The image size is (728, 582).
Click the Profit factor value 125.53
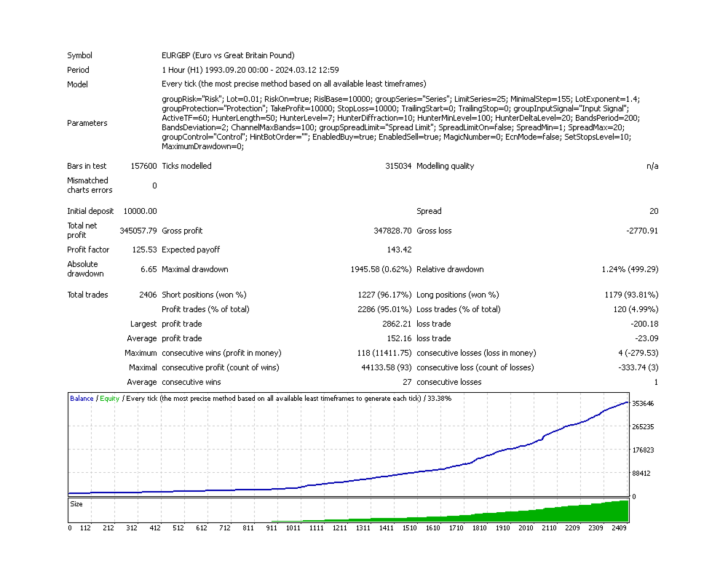click(144, 250)
